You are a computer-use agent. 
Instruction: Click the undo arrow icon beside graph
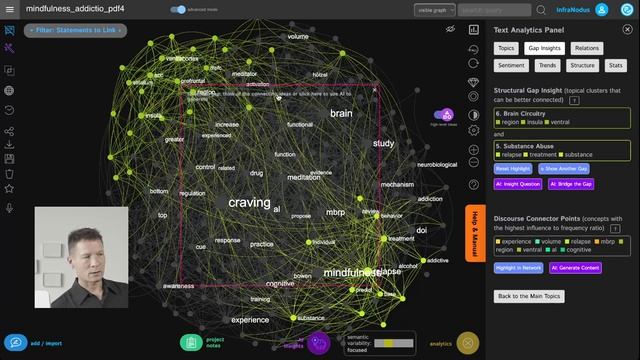tap(473, 49)
